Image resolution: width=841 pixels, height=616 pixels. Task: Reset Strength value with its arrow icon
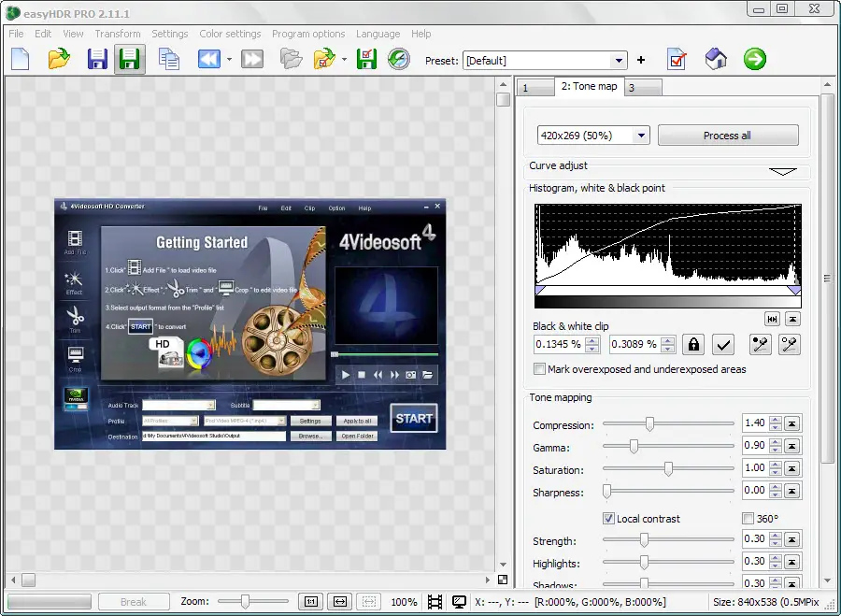click(792, 539)
